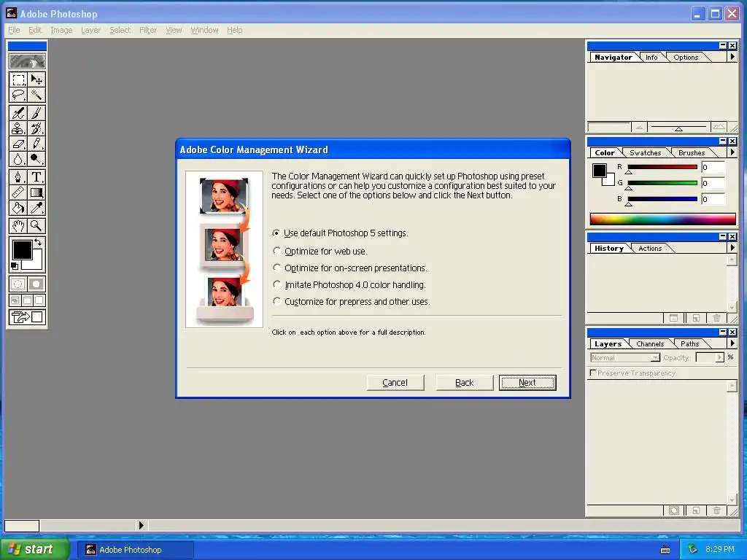
Task: Select the Paintbrush tool
Action: tap(36, 113)
